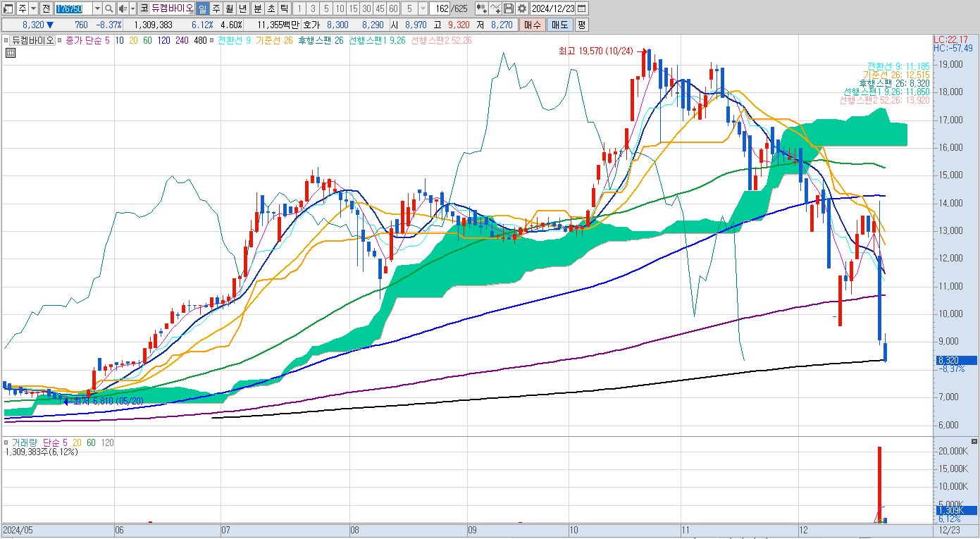Toggle the 거래량 volume indicator box
This screenshot has width=980, height=539.
click(6, 442)
